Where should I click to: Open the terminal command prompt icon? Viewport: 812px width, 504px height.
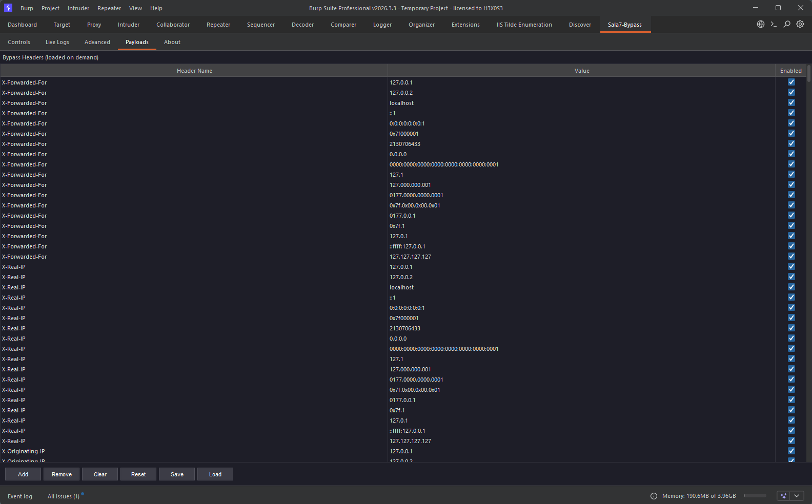774,24
